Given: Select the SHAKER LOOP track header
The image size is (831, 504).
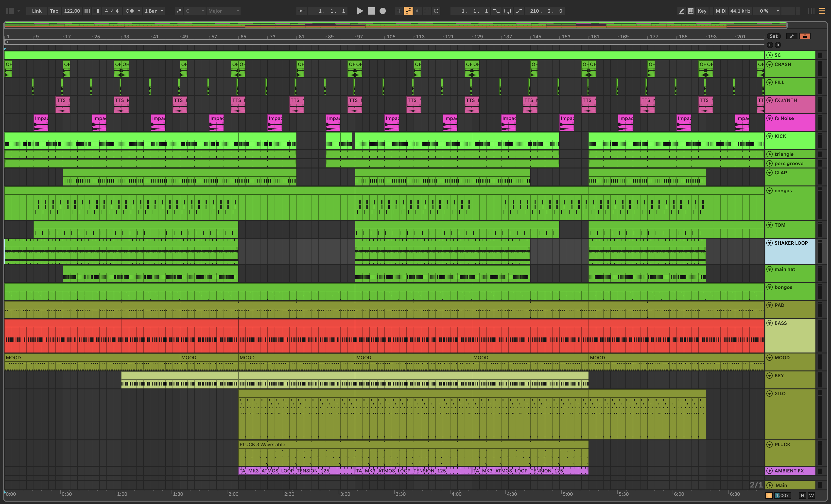Looking at the screenshot, I should pos(790,251).
